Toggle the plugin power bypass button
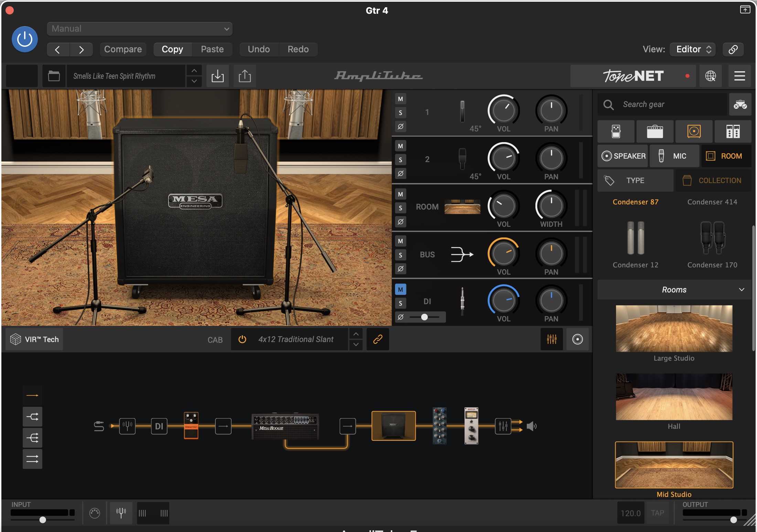Viewport: 757px width, 532px height. pos(25,39)
